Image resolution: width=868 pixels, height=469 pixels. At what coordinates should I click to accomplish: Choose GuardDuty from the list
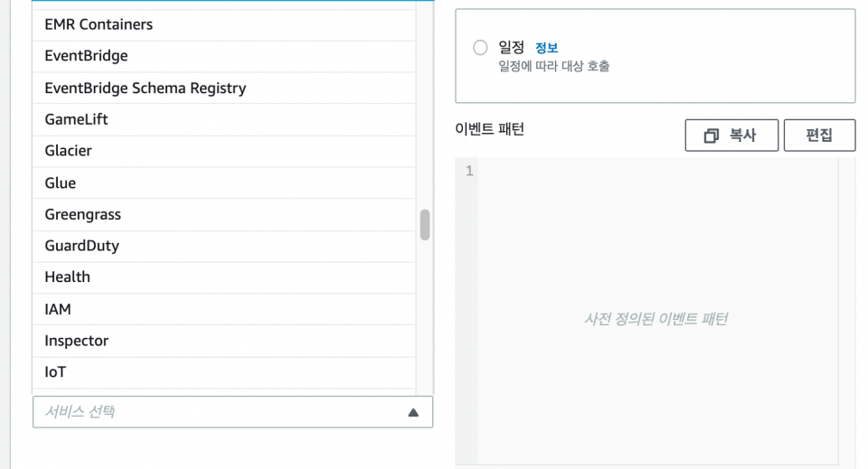223,246
